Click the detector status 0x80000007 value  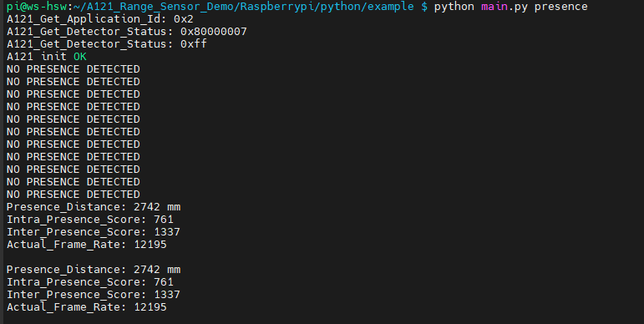pyautogui.click(x=214, y=32)
